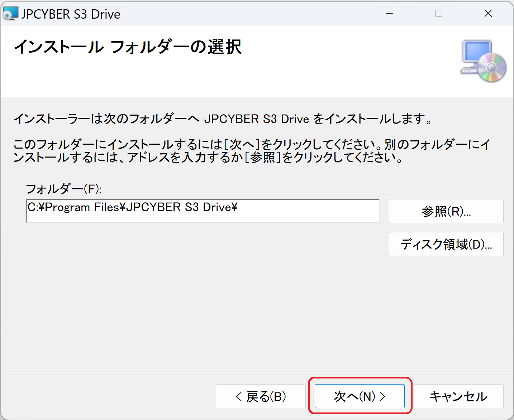Cancel setup via キャンセル button

458,396
